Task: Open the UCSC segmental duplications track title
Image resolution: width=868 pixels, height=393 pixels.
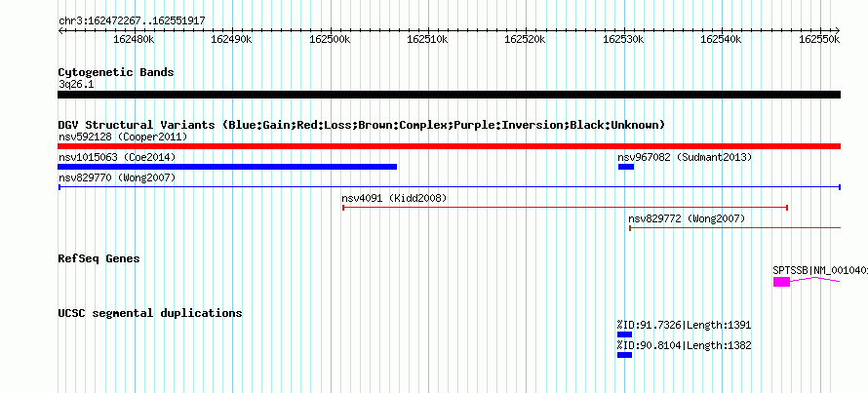Action: 150,313
